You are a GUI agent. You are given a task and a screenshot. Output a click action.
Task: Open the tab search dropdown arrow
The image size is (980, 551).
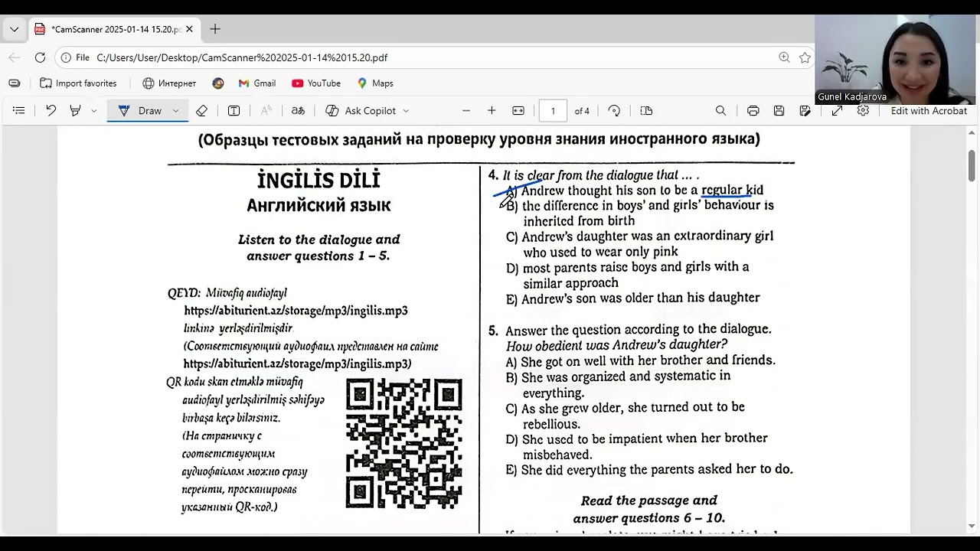(14, 29)
